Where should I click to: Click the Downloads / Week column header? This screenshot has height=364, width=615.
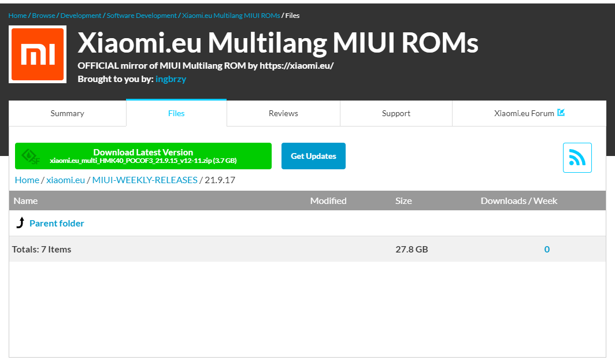(x=519, y=201)
